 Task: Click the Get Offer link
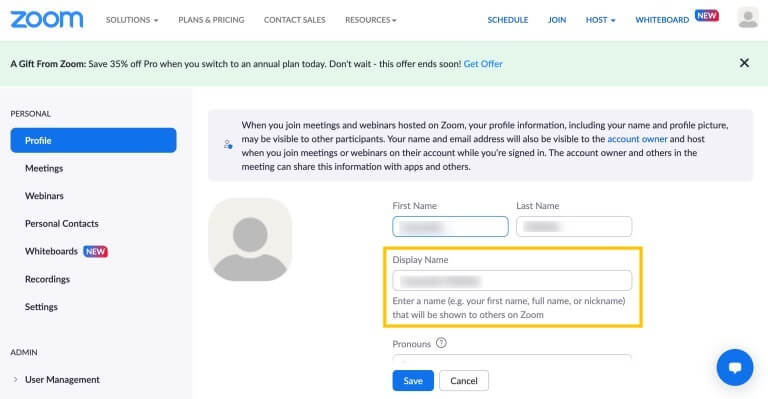(x=483, y=64)
